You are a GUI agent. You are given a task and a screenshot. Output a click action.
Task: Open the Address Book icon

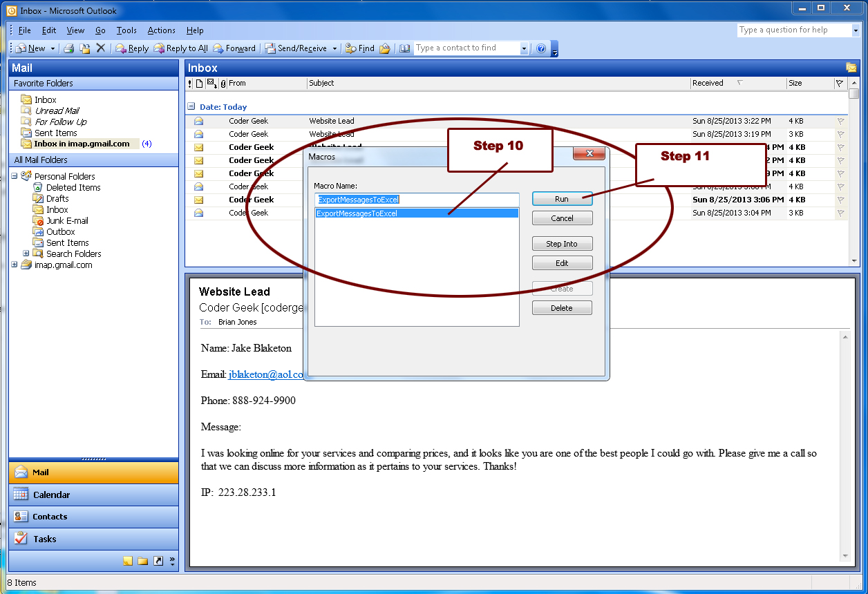pyautogui.click(x=404, y=48)
